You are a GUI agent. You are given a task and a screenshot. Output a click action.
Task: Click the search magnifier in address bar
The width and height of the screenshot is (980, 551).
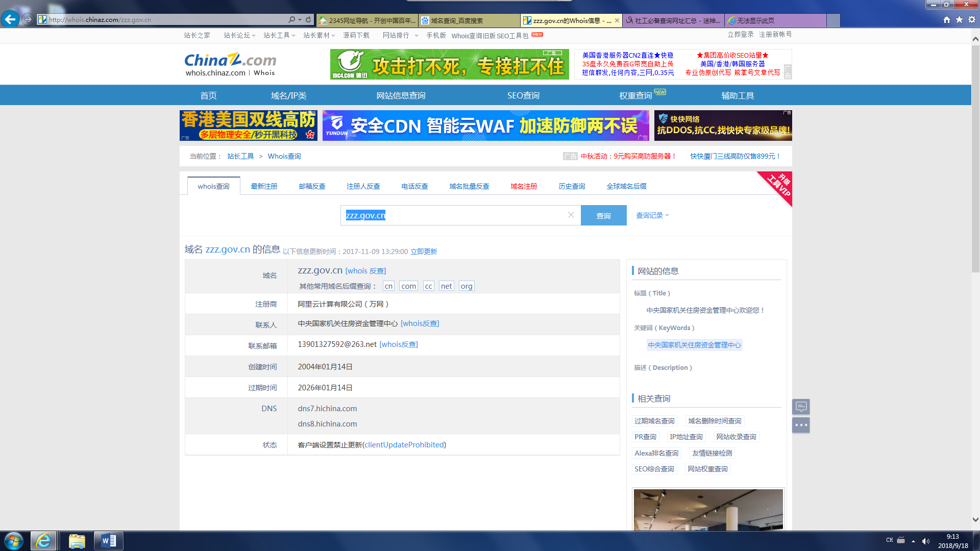[x=291, y=19]
